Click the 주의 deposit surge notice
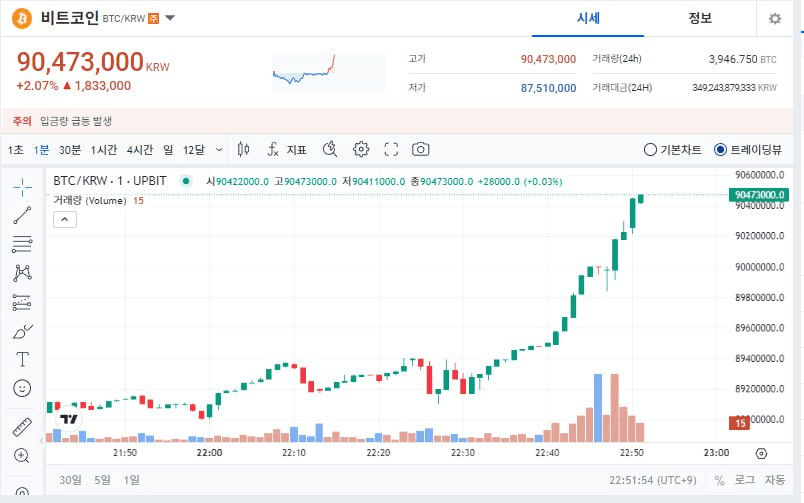The height and width of the screenshot is (503, 804). [x=397, y=121]
